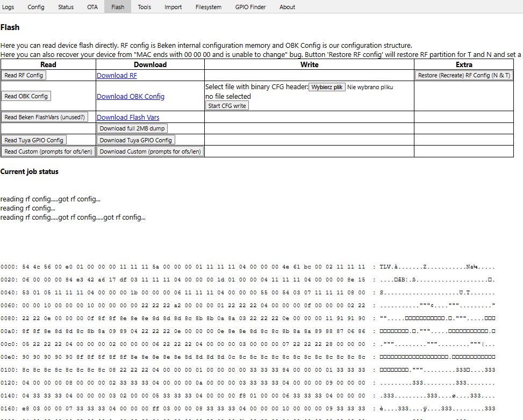This screenshot has width=523, height=420.
Task: Open the Status tab
Action: [66, 6]
